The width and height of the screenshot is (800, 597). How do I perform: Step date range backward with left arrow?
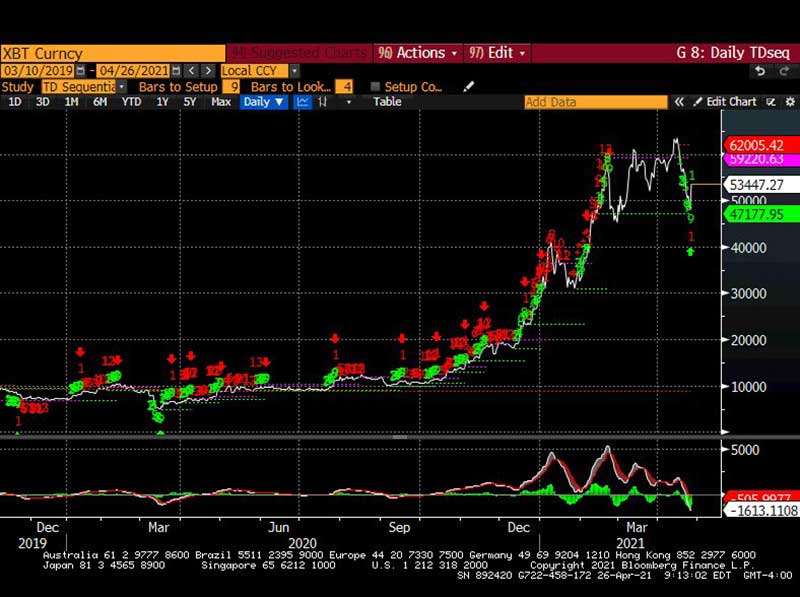coord(192,70)
